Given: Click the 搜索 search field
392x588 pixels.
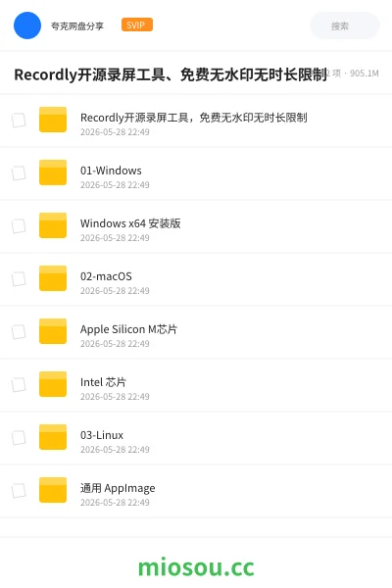Looking at the screenshot, I should (x=345, y=25).
